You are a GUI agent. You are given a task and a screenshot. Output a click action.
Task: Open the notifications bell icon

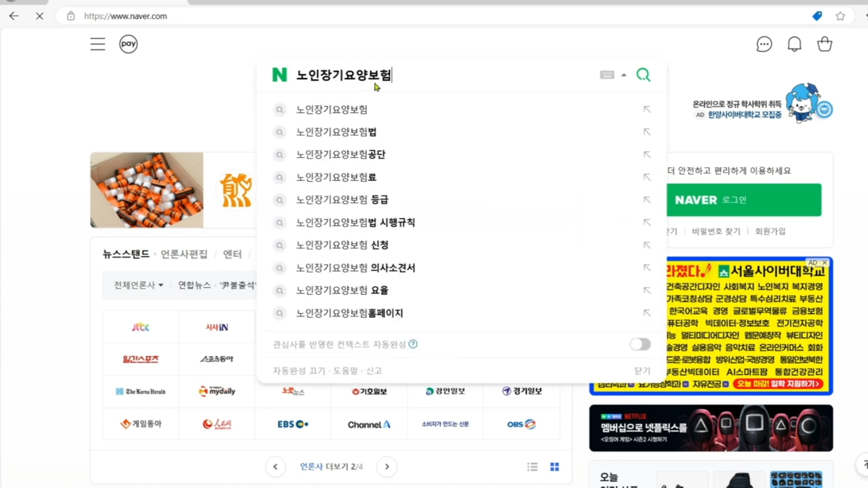pyautogui.click(x=794, y=44)
